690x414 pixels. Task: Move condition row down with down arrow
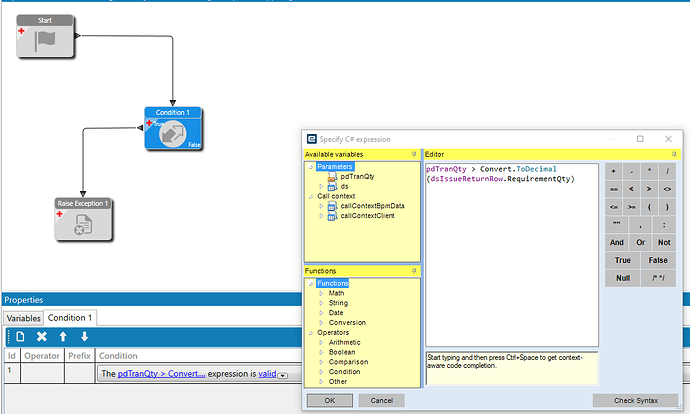point(82,337)
